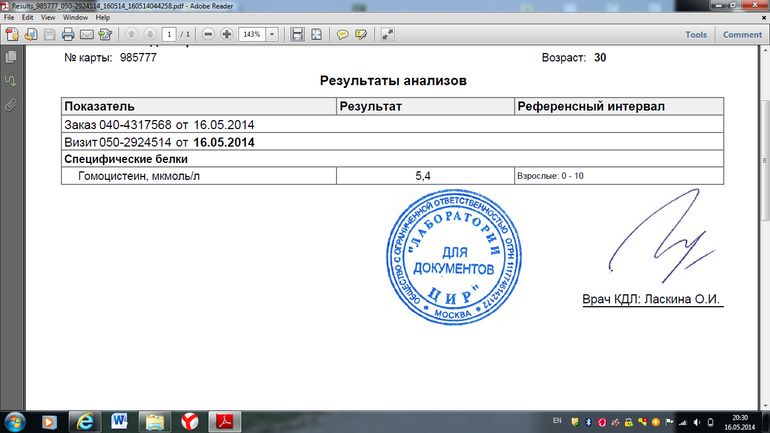Open the Attachments paperclip panel

click(10, 103)
